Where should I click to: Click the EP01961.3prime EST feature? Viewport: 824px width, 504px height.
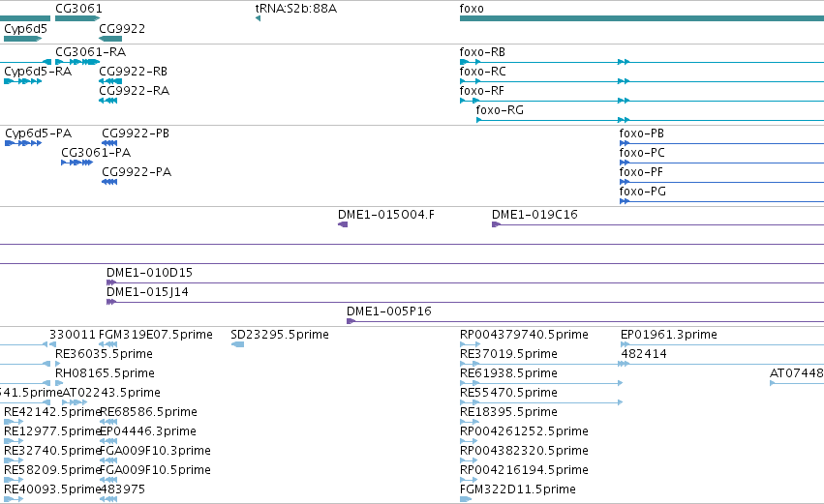pos(722,344)
